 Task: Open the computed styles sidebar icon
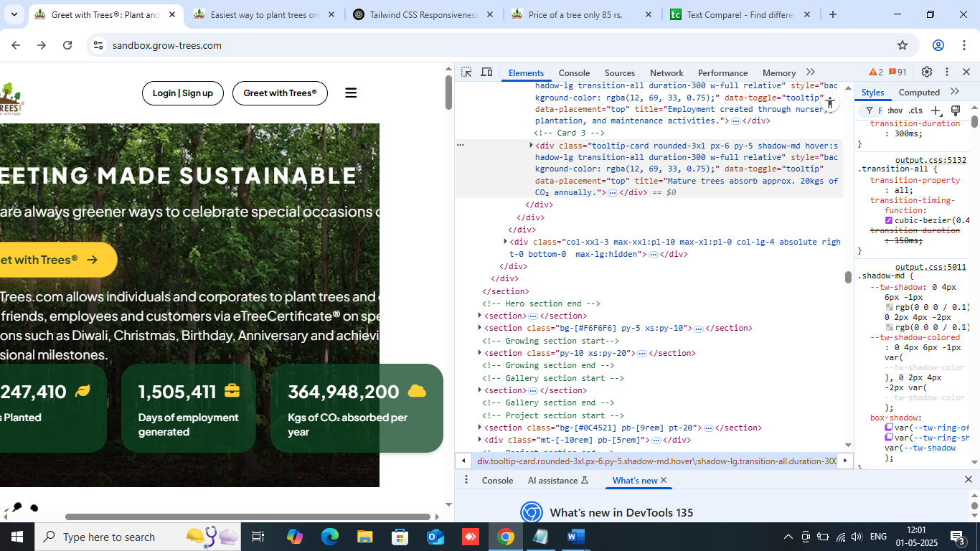(x=956, y=110)
